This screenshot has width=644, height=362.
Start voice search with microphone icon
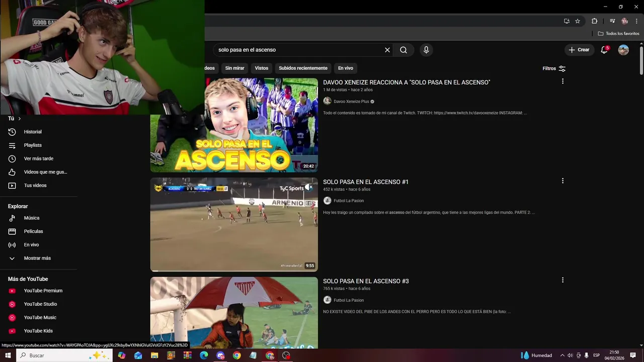click(x=426, y=50)
